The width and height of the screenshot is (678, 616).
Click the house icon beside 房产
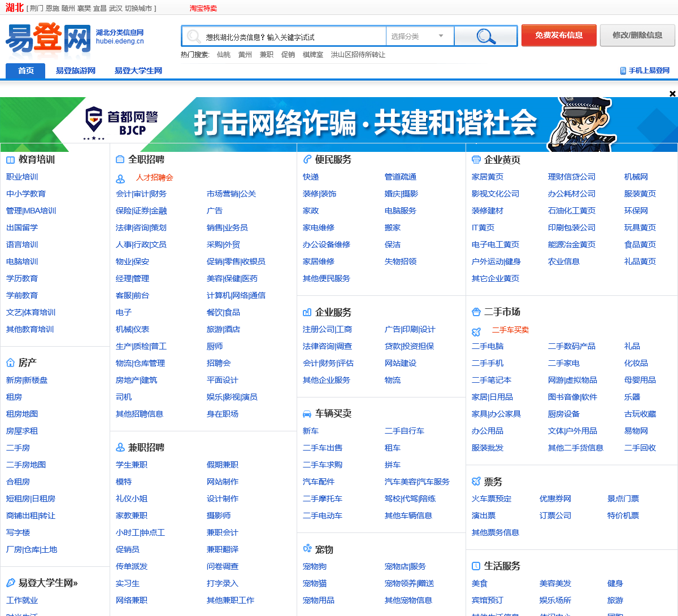pos(10,362)
